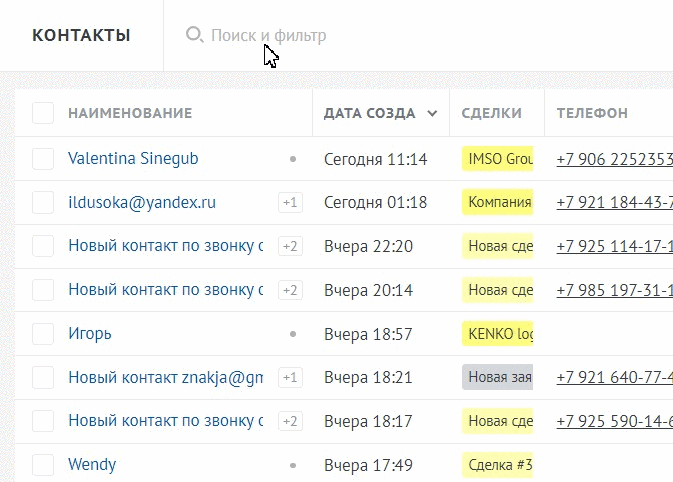The height and width of the screenshot is (482, 673).
Task: Click status dot next to Valentina Sinegub
Action: 292,159
